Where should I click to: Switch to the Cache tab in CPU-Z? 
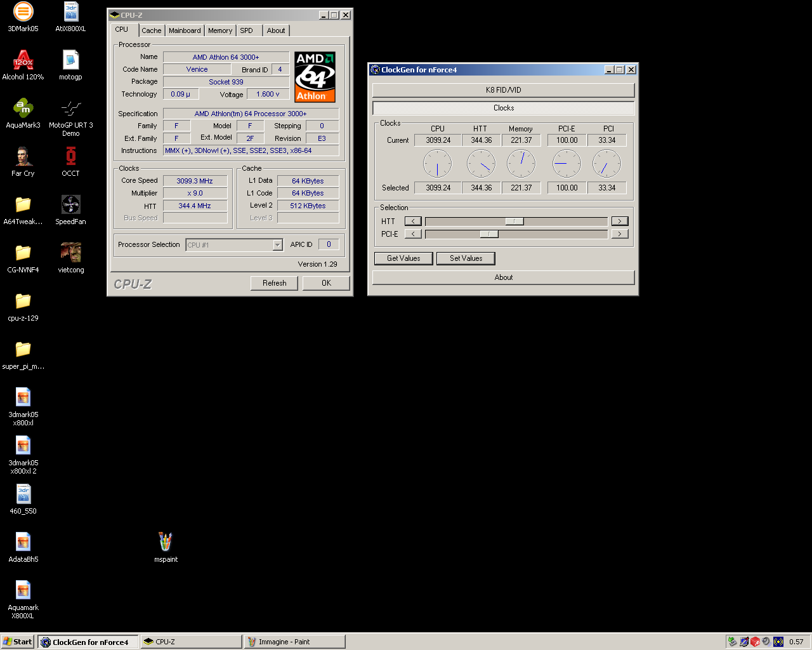(x=151, y=30)
